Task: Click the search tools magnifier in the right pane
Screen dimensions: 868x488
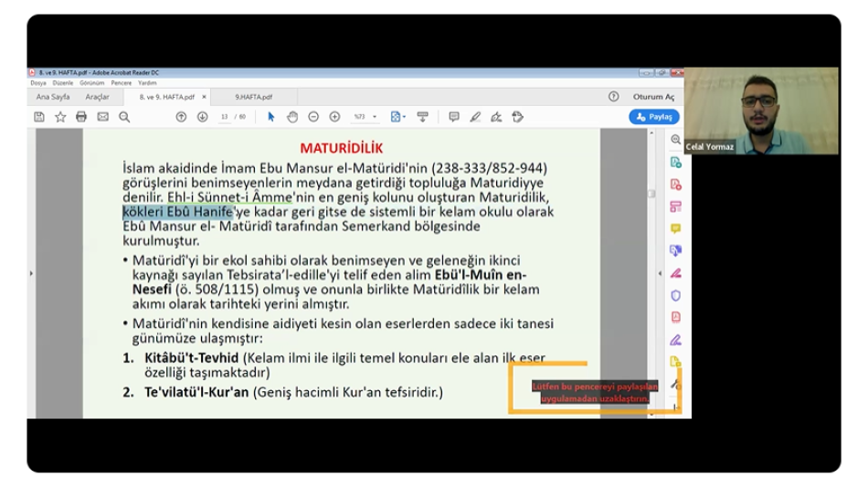Action: click(x=675, y=140)
